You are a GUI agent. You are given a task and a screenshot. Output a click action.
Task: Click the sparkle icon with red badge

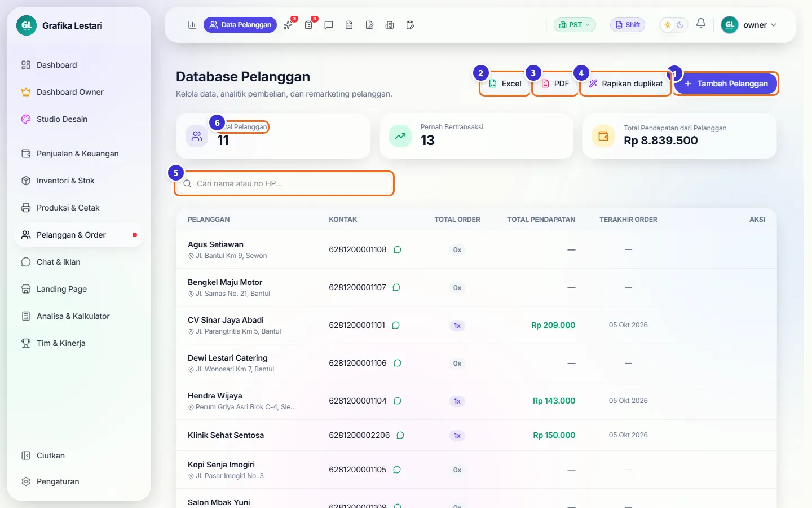coord(288,25)
